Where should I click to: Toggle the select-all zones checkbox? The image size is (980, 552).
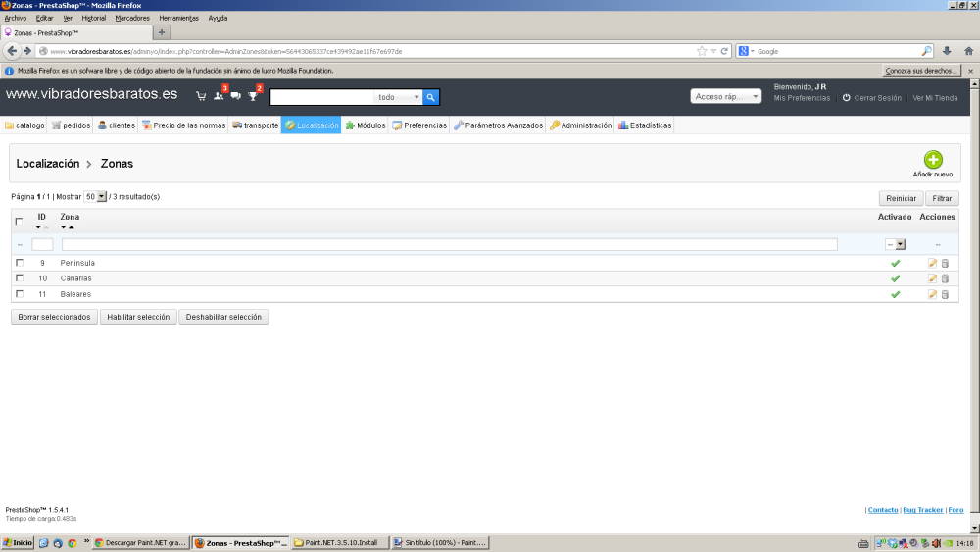(20, 222)
